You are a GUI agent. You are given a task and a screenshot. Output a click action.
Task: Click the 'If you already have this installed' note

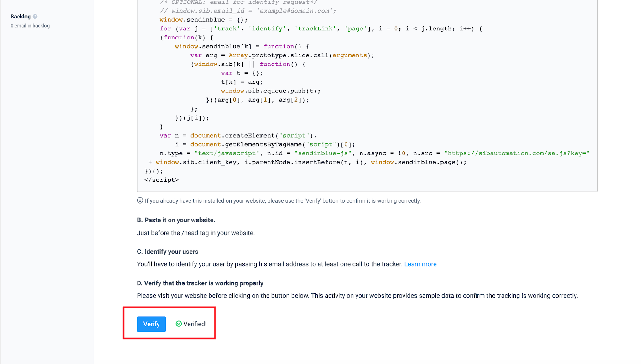pos(282,201)
